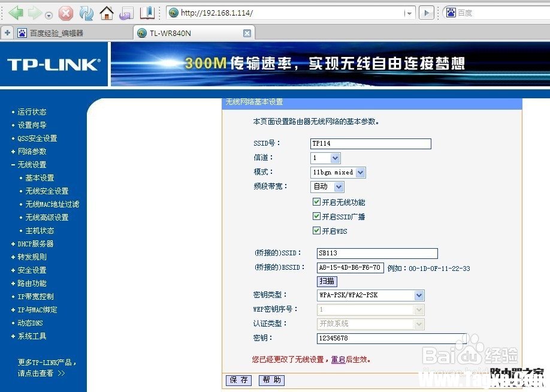
Task: Open QSS安全设置 in sidebar
Action: 37,138
